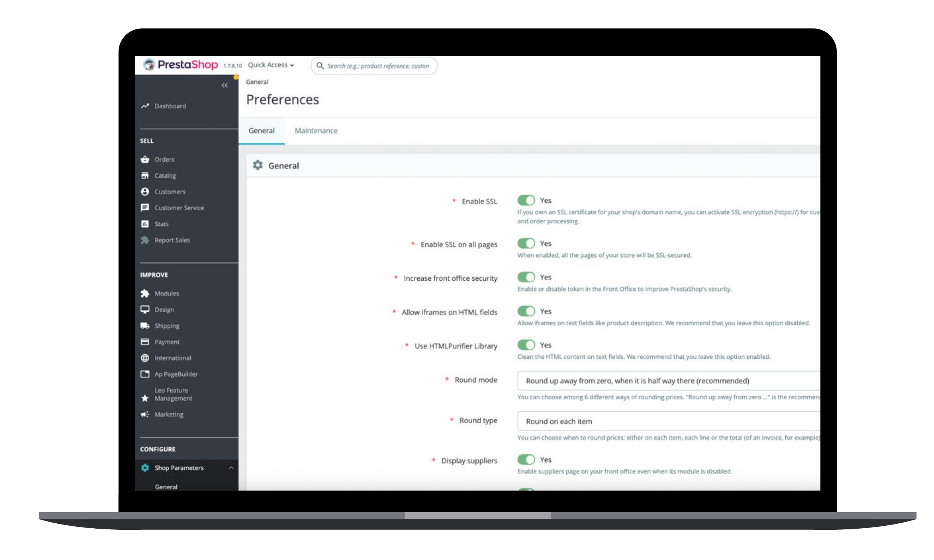
Task: Click the Catalog store icon
Action: pyautogui.click(x=145, y=175)
